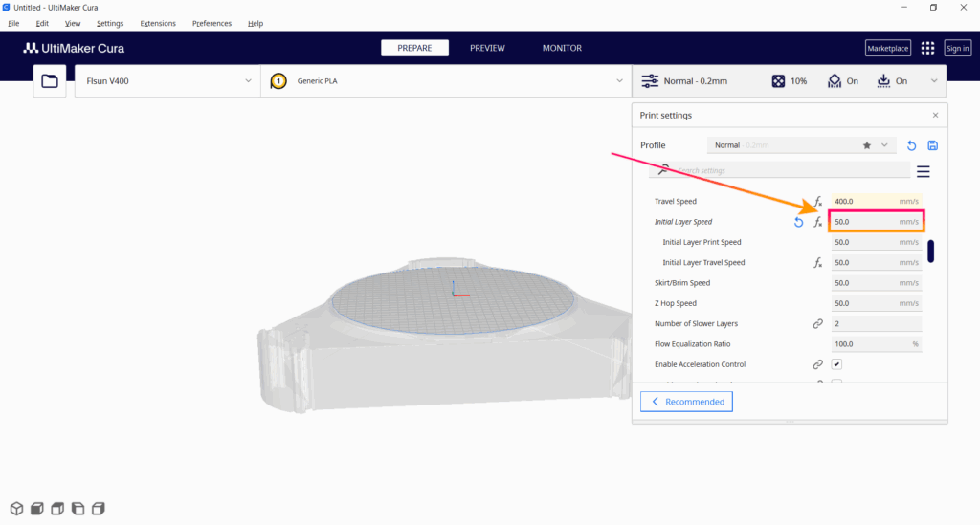Select the top view cube icon
This screenshot has height=525, width=980.
(x=57, y=509)
